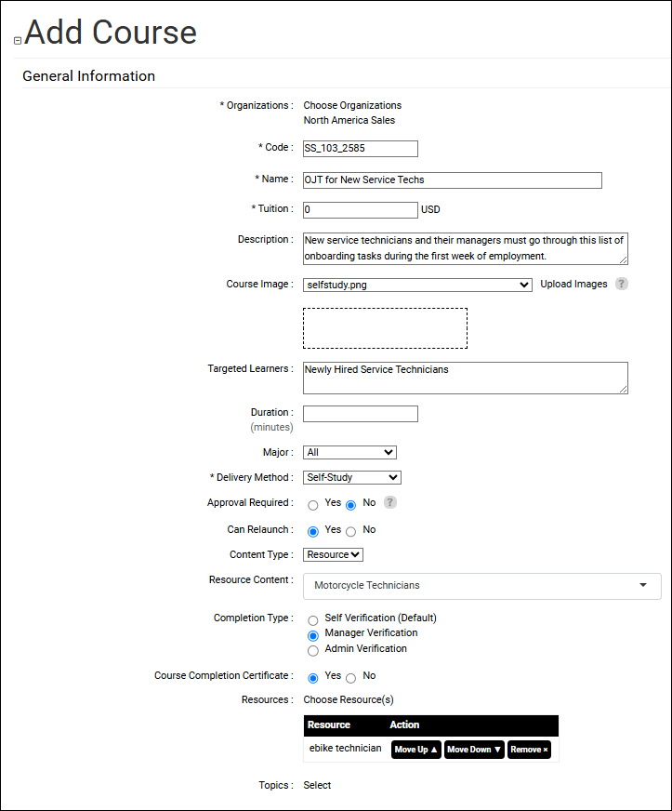Viewport: 672px width, 811px height.
Task: Remove the ebike technician resource
Action: click(x=530, y=750)
